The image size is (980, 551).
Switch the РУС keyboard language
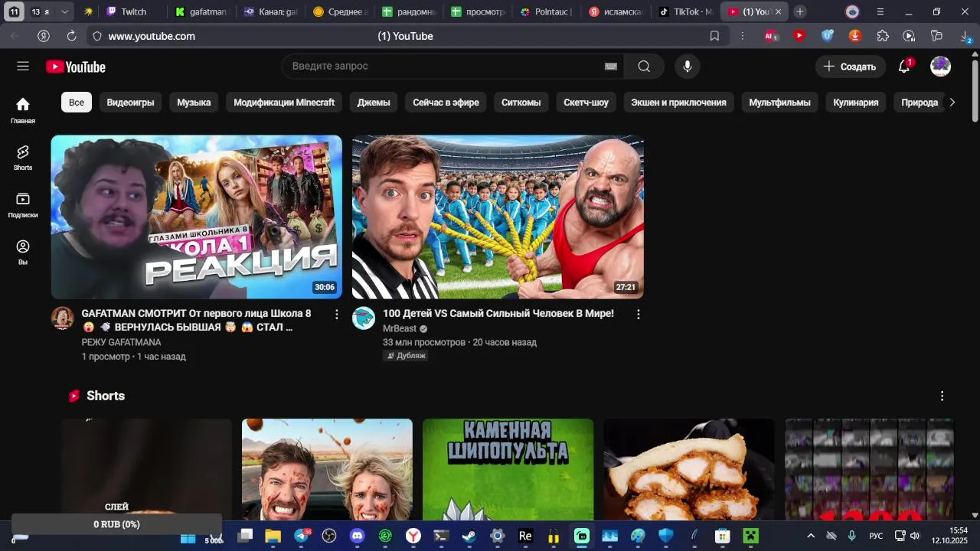pyautogui.click(x=876, y=536)
